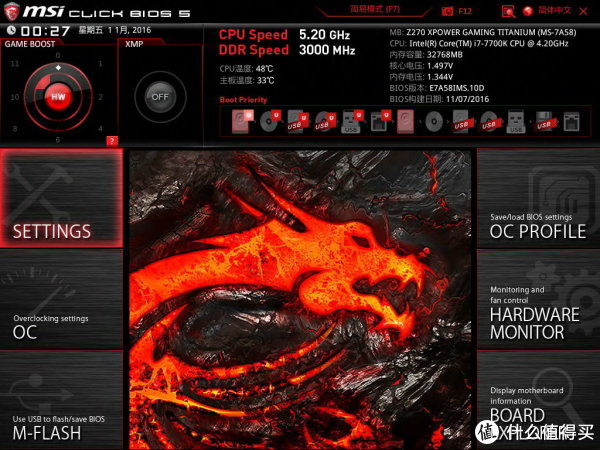Open the BOARD explorer tile
The width and height of the screenshot is (600, 450).
click(x=538, y=401)
